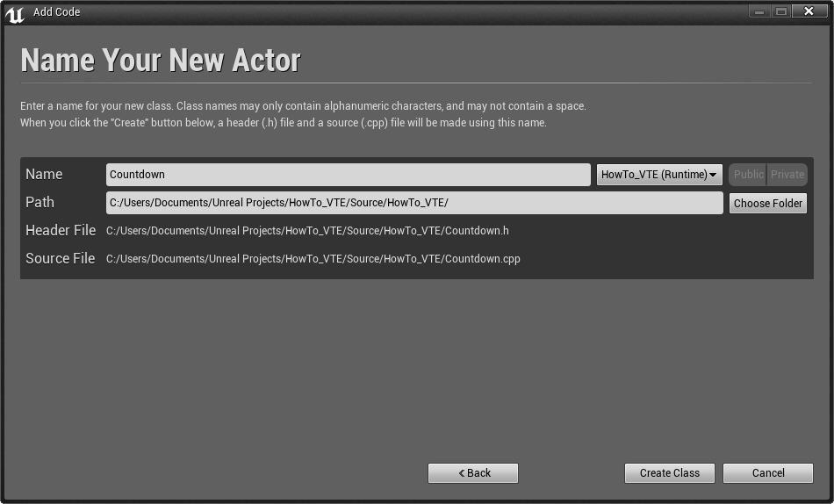The image size is (834, 504).
Task: Click the Countdown.cpp source file path
Action: pos(313,259)
